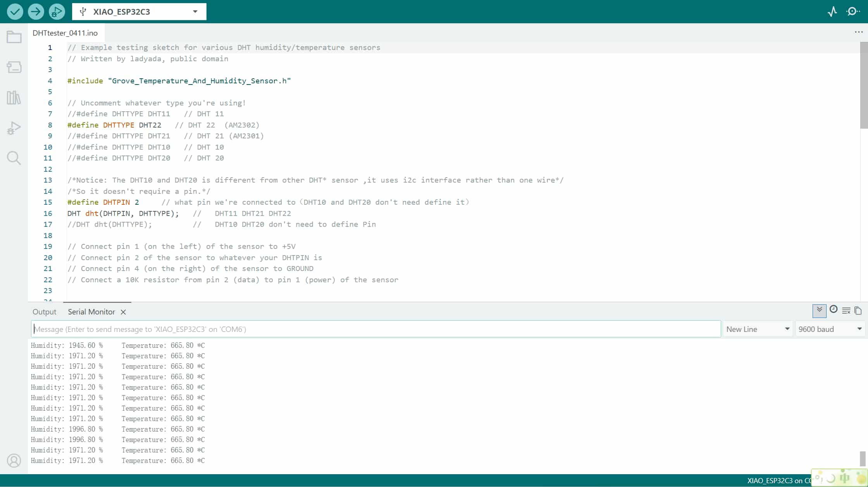Open the 9600 baud rate dropdown
868x487 pixels.
point(830,329)
